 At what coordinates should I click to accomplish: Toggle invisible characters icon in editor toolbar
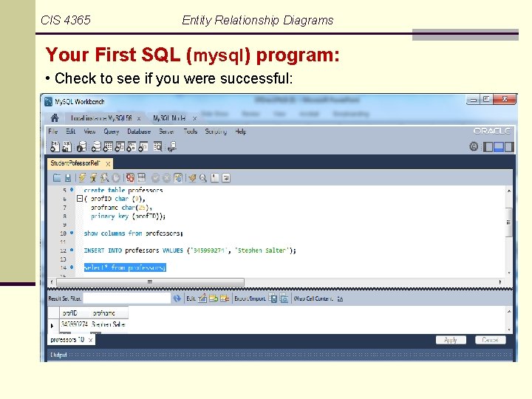click(x=215, y=178)
